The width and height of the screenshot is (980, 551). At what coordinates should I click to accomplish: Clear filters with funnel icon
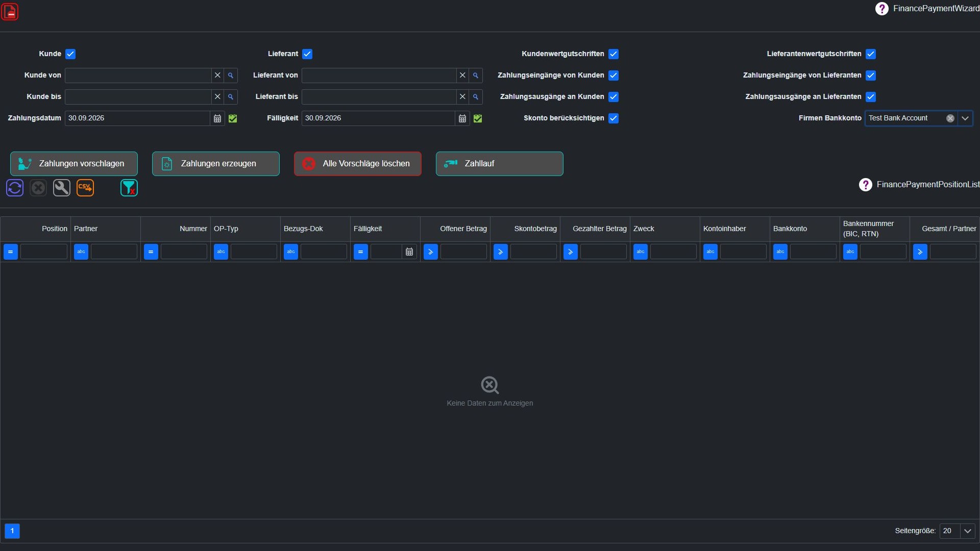click(x=129, y=188)
